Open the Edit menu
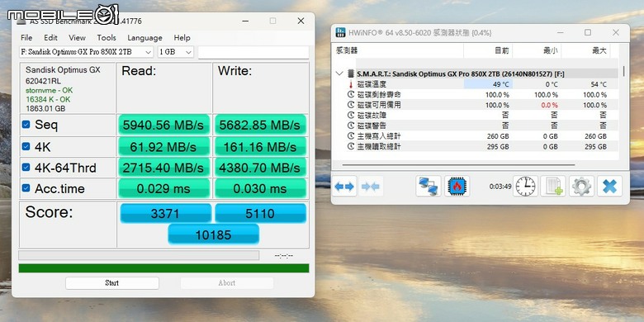 tap(50, 38)
